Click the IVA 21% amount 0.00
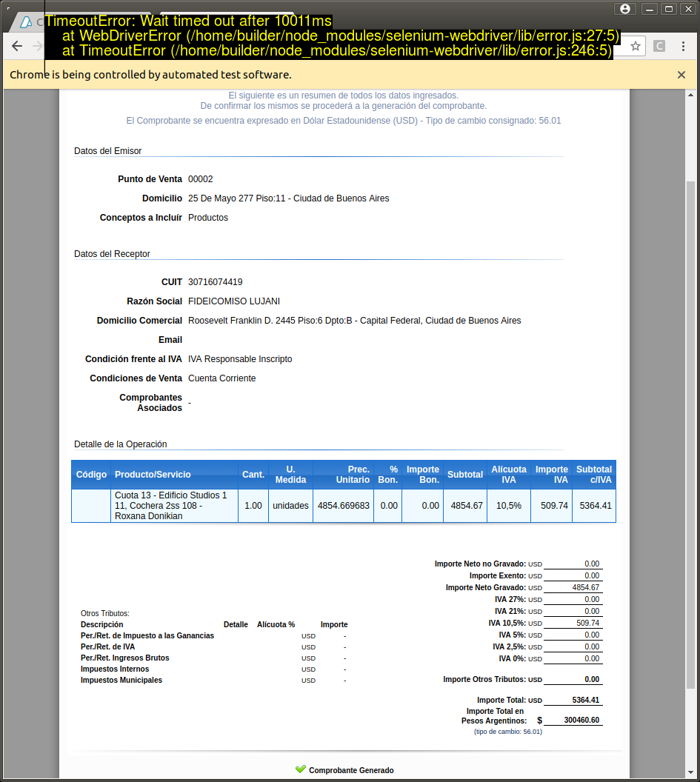The width and height of the screenshot is (700, 782). [x=592, y=612]
